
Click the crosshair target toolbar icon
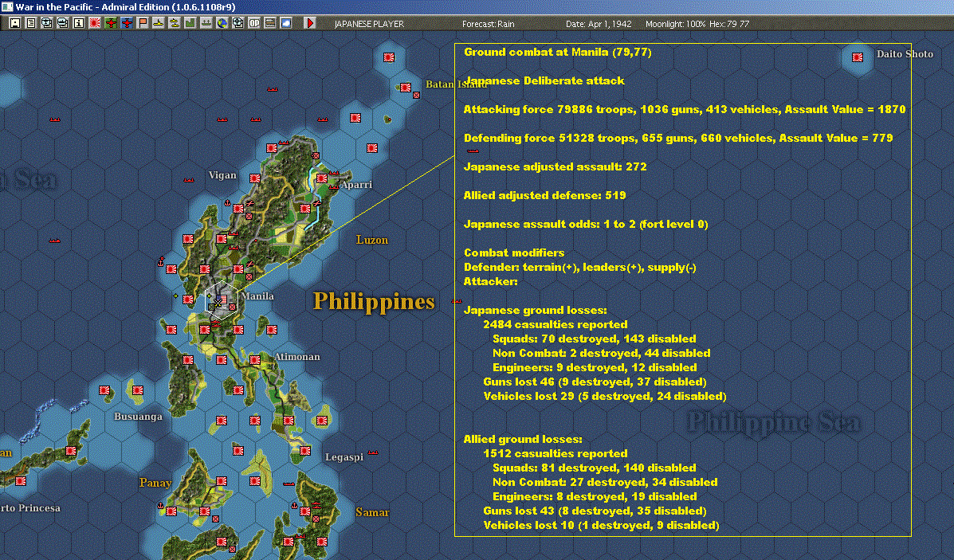tap(238, 23)
